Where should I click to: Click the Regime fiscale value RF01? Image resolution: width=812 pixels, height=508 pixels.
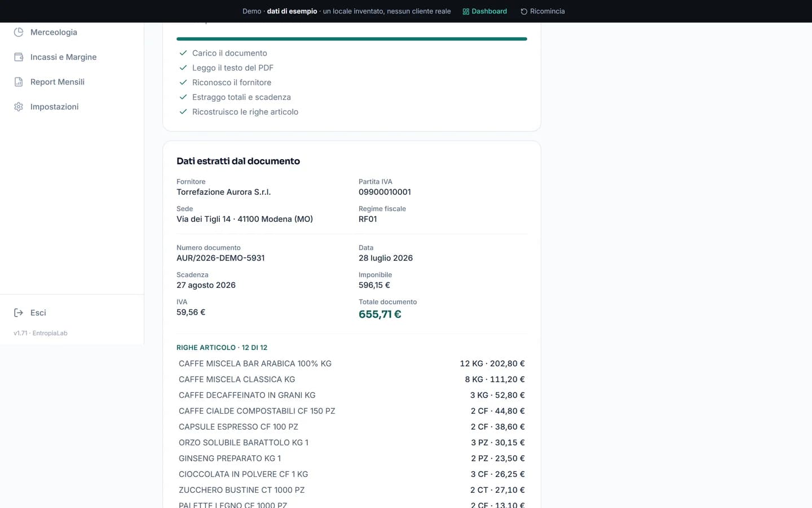pyautogui.click(x=368, y=219)
